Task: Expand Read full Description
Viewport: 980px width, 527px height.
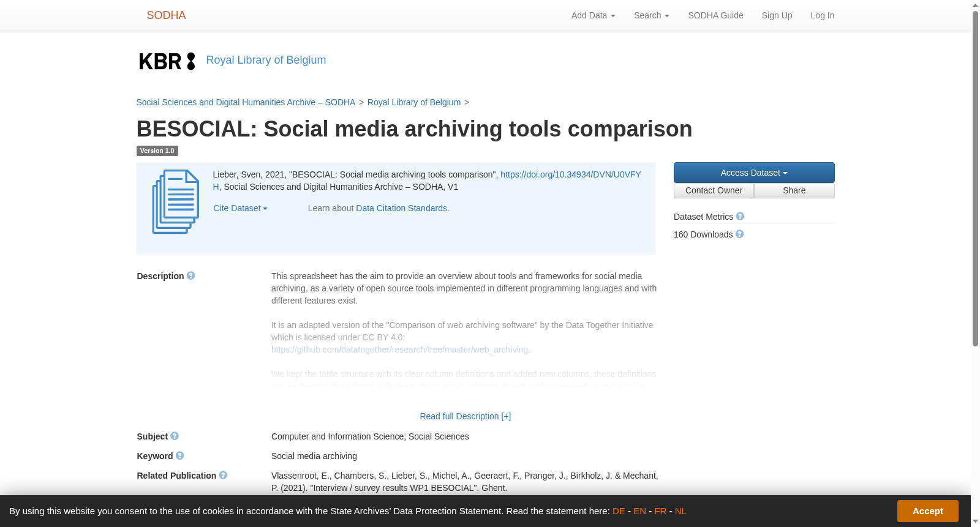Action: 465,416
